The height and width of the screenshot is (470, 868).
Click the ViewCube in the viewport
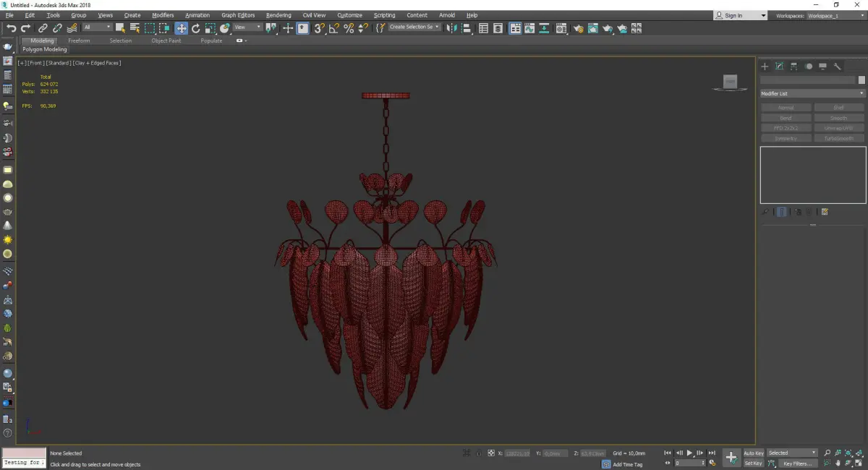(730, 82)
